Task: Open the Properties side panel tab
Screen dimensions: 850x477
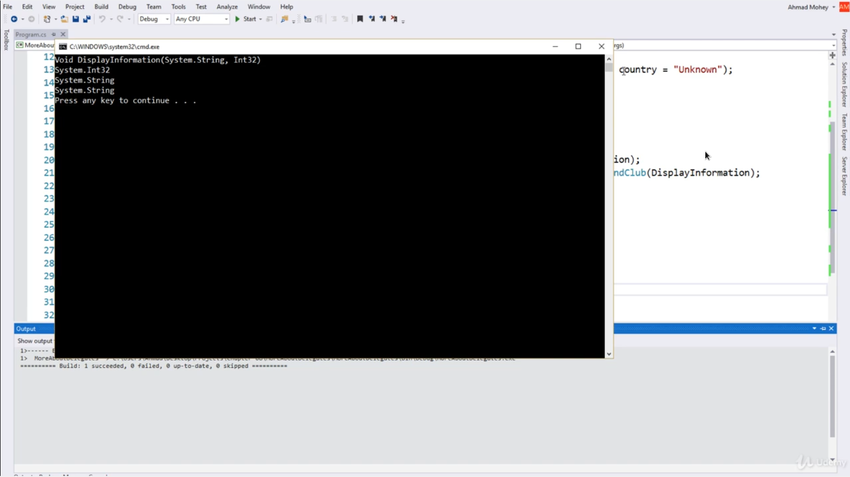Action: pyautogui.click(x=844, y=42)
